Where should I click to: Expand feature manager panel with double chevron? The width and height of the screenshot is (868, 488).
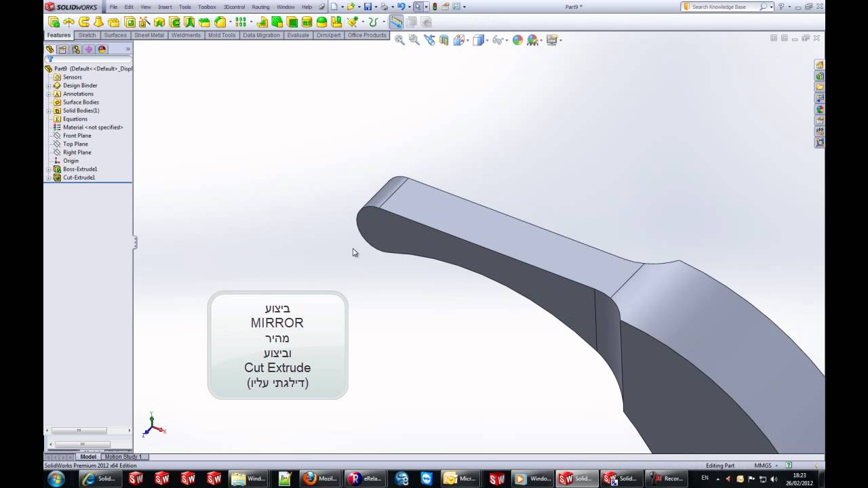pyautogui.click(x=127, y=49)
